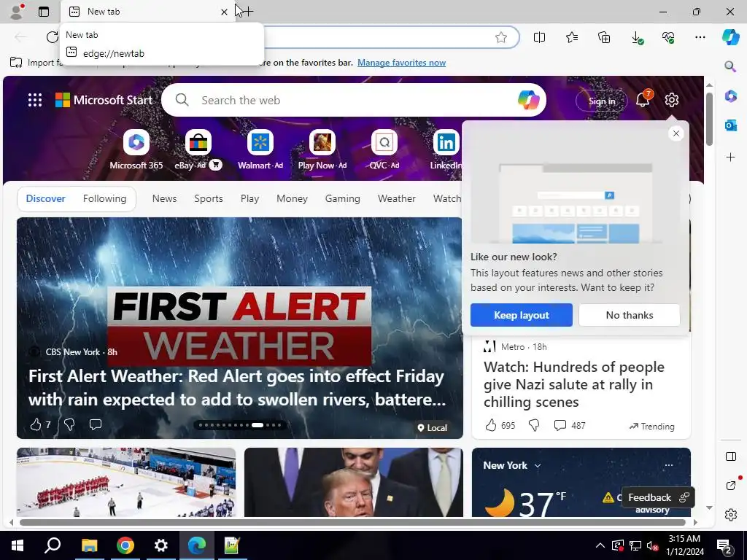
Task: Open the Play Now quick link
Action: (322, 149)
